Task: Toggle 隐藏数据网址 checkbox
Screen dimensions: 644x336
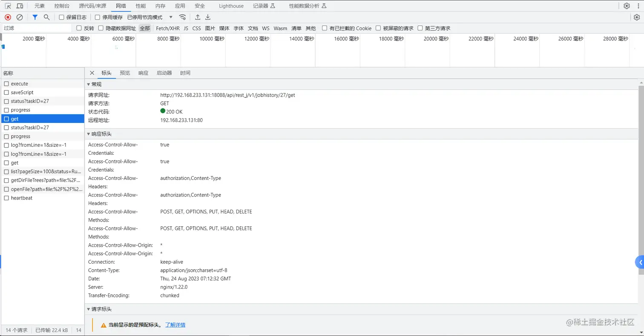Action: (x=101, y=28)
